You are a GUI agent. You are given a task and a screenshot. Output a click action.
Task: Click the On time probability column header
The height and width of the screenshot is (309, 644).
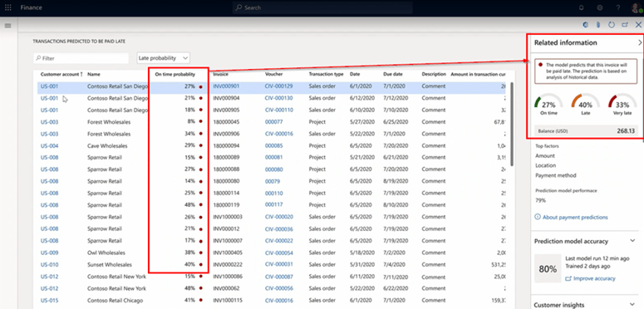coord(175,74)
